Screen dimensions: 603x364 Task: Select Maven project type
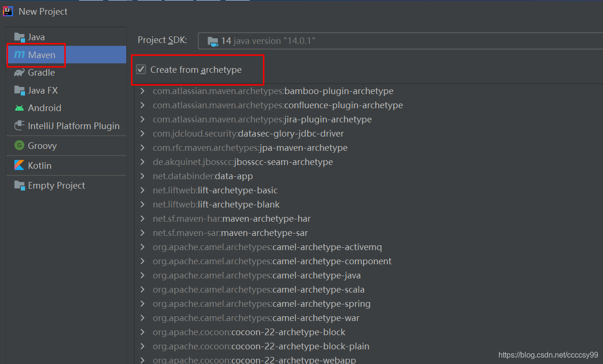(66, 55)
